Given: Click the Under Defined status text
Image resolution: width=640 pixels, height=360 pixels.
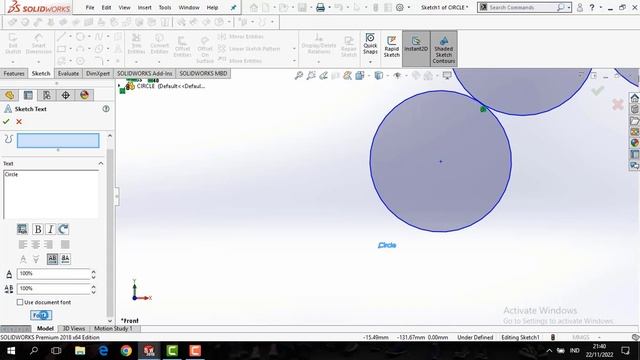Looking at the screenshot, I should (475, 338).
